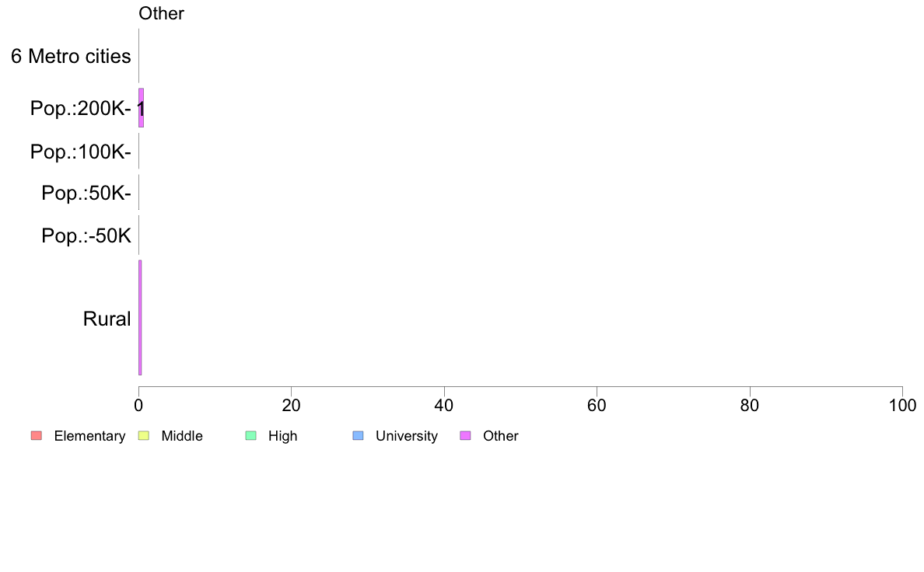Click the 40 tick on x-axis
The image size is (924, 572).
pyautogui.click(x=444, y=405)
